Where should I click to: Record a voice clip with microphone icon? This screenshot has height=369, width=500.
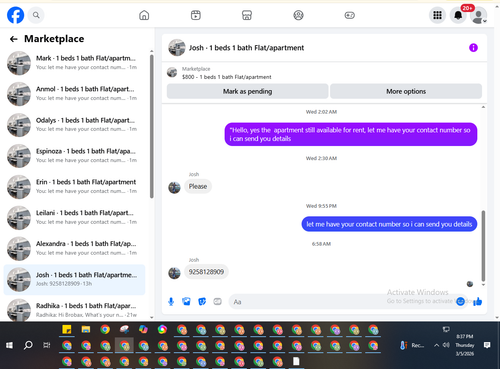(171, 302)
